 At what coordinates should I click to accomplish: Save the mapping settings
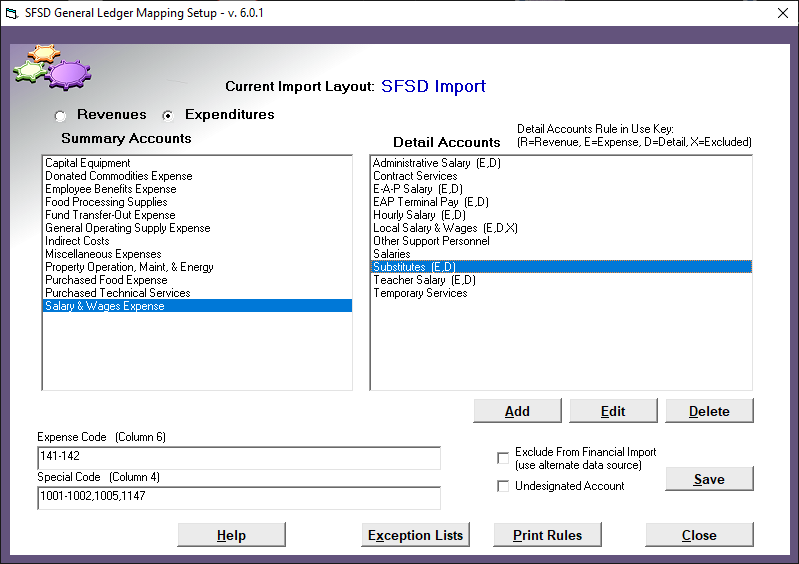click(x=709, y=479)
